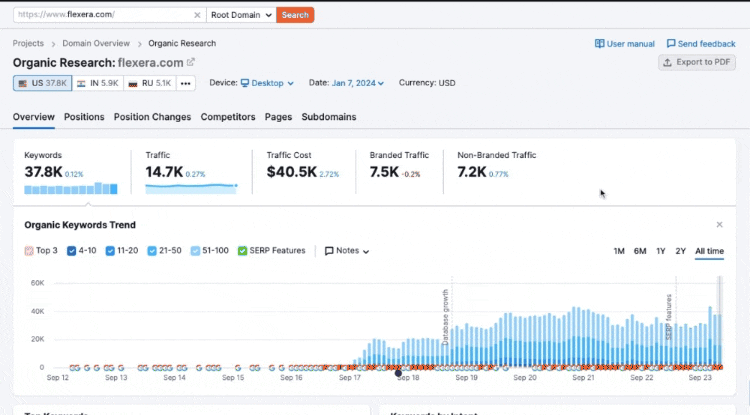Image resolution: width=750 pixels, height=415 pixels.
Task: Click the Keywords 37.8K value
Action: pyautogui.click(x=44, y=172)
